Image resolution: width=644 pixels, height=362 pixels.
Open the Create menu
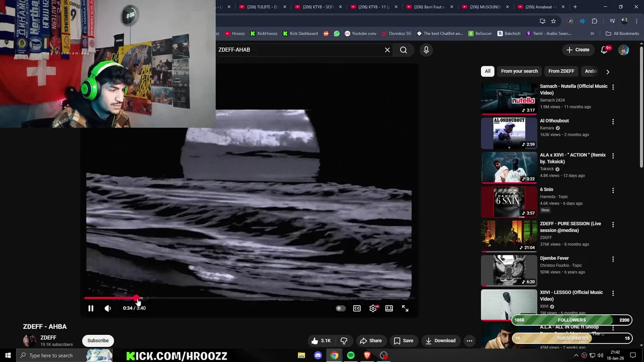(x=578, y=50)
